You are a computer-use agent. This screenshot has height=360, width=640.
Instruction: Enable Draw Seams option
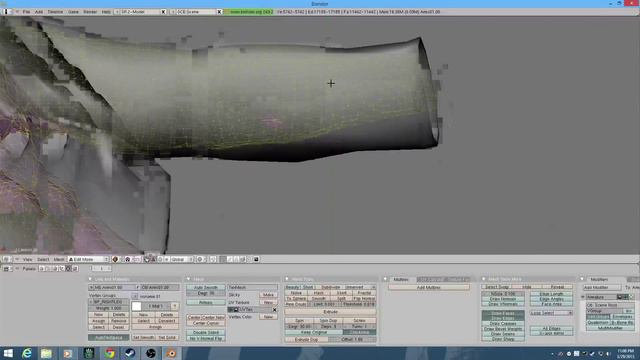[503, 334]
